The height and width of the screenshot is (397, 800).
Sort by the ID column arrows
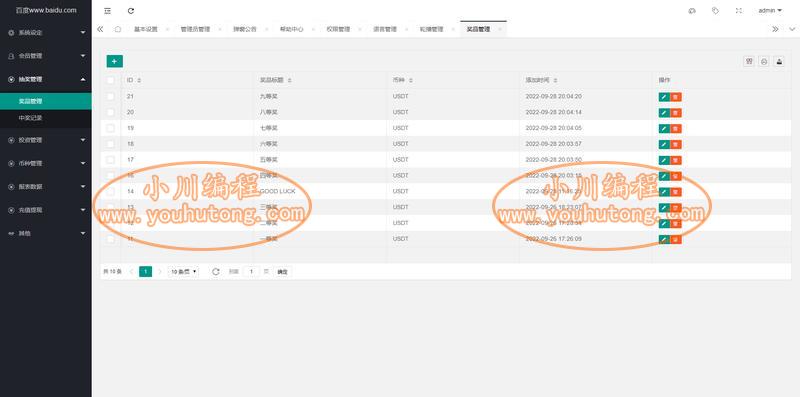(139, 81)
